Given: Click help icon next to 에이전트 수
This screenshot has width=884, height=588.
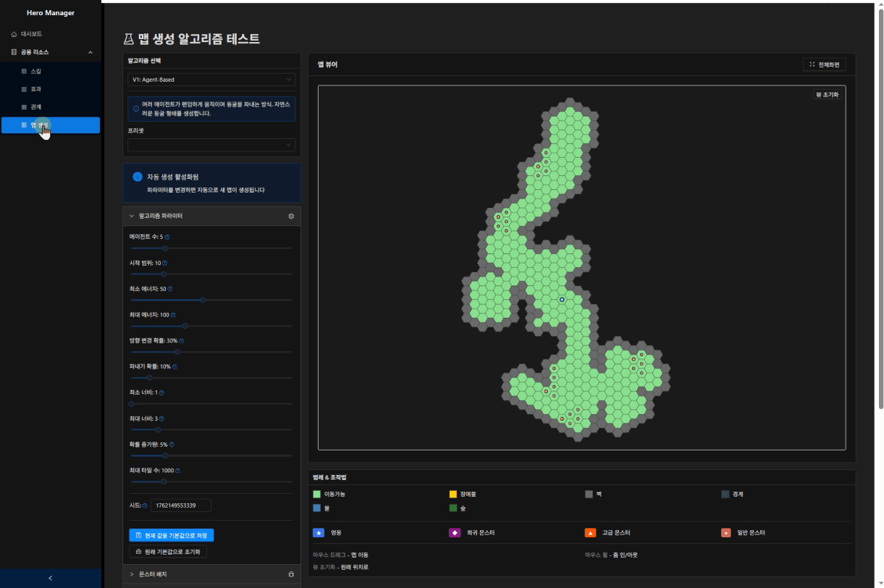Looking at the screenshot, I should 167,237.
